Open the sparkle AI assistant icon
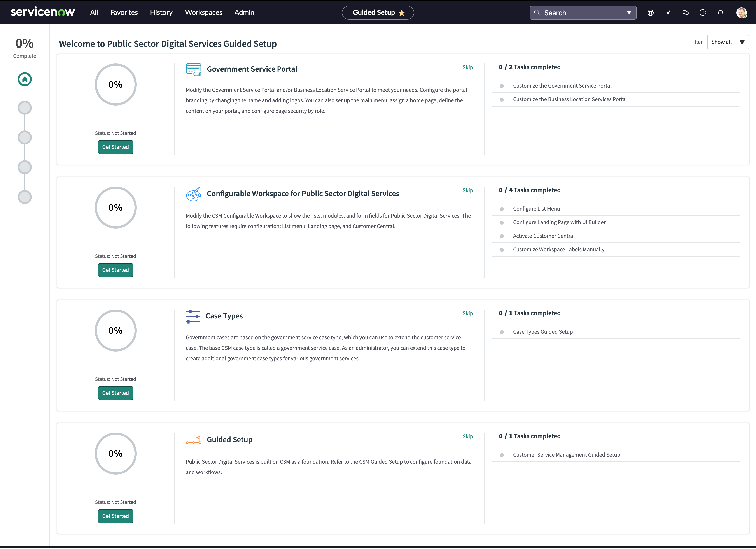This screenshot has width=756, height=549. click(668, 13)
